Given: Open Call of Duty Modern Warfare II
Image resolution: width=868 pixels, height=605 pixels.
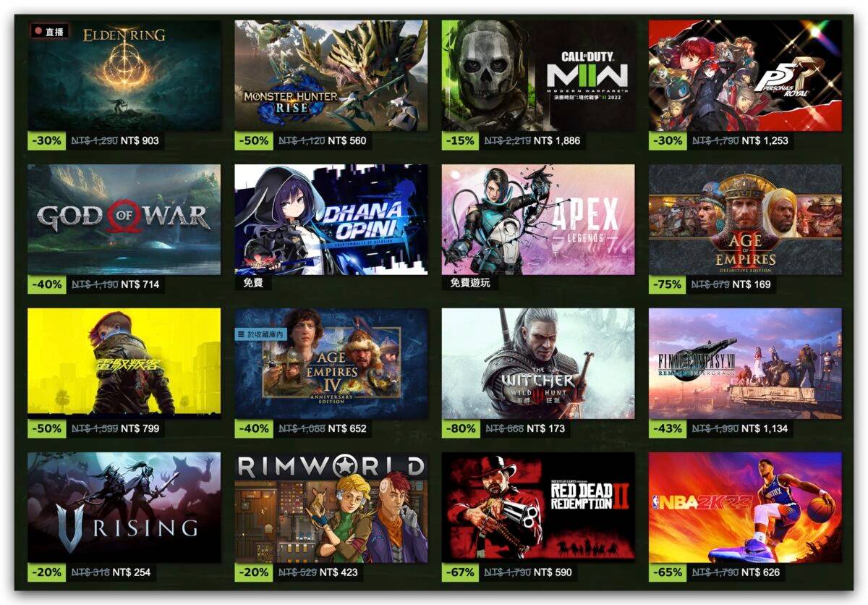Looking at the screenshot, I should click(x=538, y=75).
